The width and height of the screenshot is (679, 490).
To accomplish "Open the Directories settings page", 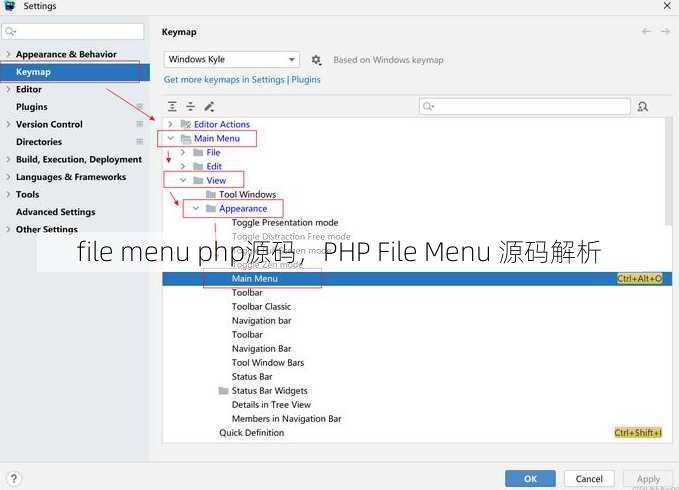I will click(x=39, y=142).
